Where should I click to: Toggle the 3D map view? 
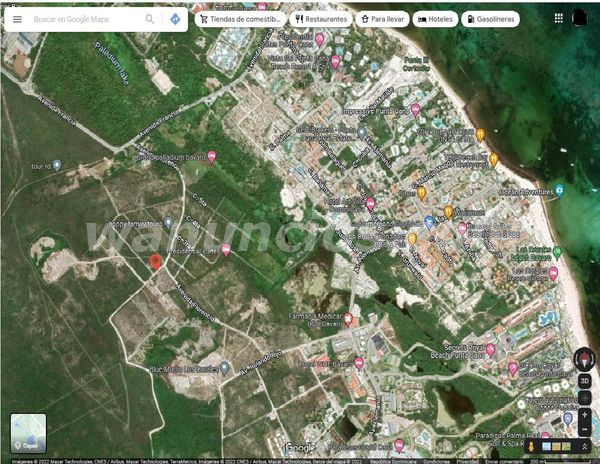[584, 381]
